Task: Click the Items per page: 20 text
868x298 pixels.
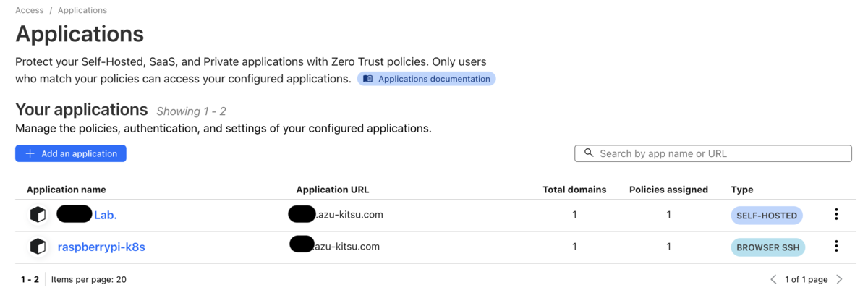Action: coord(89,279)
